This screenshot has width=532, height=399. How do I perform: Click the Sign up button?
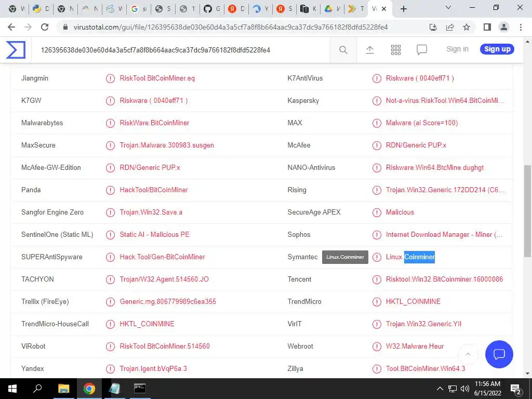pos(497,49)
